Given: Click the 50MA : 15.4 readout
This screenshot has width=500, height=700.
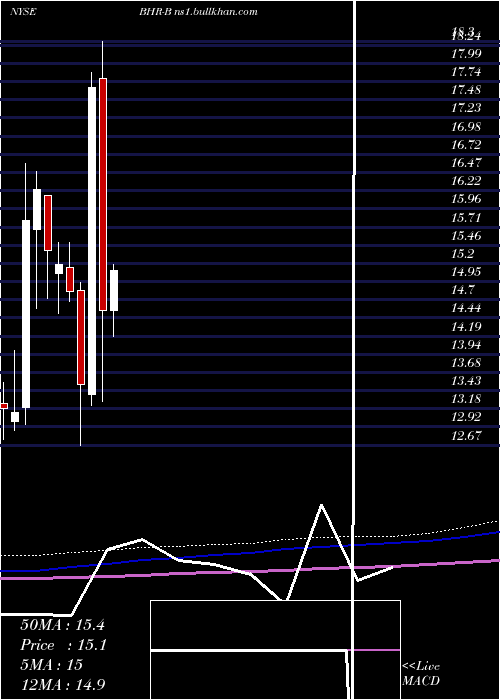Looking at the screenshot, I should (62, 625).
